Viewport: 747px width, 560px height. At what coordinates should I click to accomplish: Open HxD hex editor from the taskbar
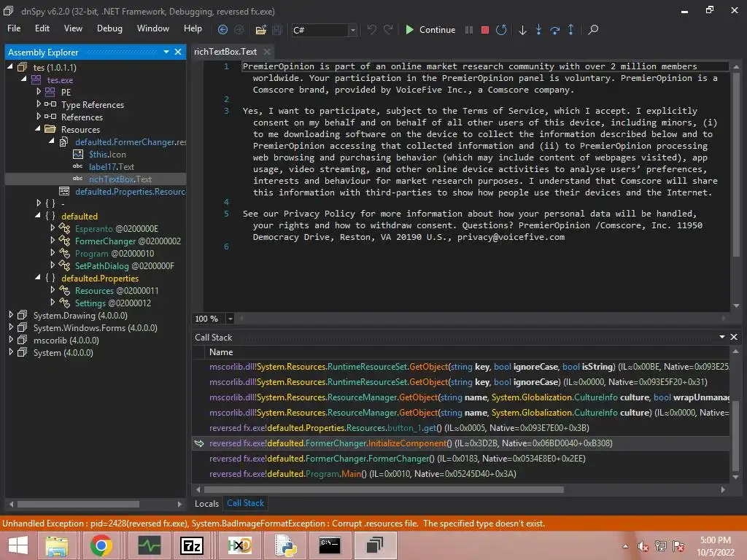click(239, 545)
